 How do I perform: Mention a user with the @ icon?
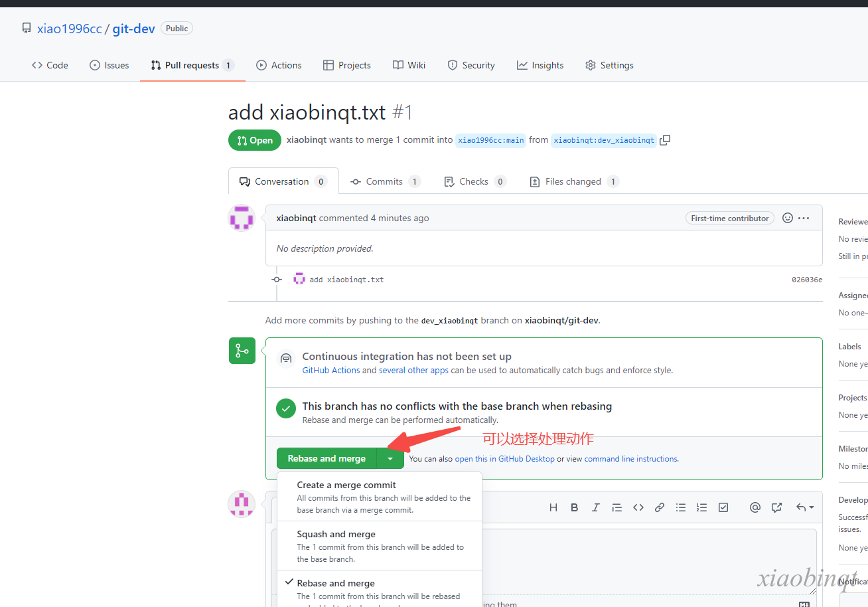point(755,507)
